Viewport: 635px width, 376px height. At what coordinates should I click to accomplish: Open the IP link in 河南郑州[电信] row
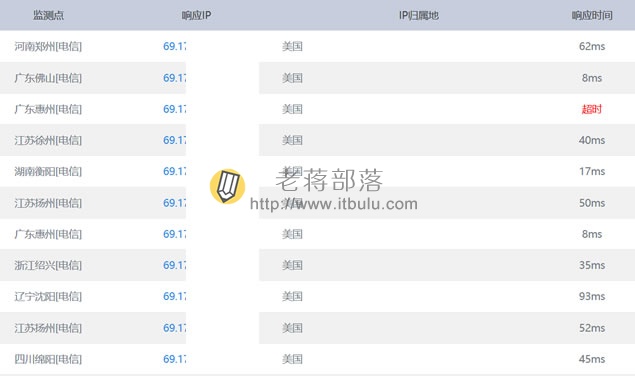tap(175, 46)
